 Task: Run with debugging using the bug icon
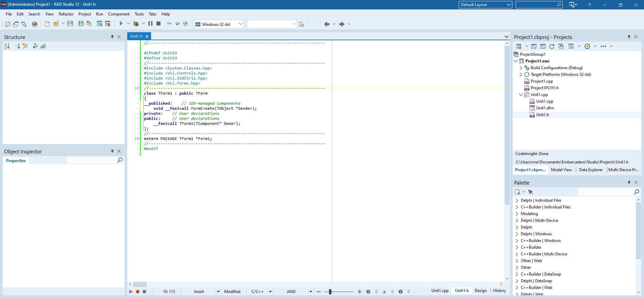pyautogui.click(x=136, y=24)
